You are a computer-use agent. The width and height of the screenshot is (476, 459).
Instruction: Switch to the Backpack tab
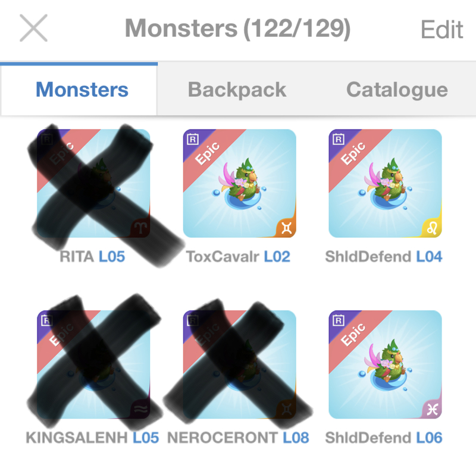[x=237, y=90]
